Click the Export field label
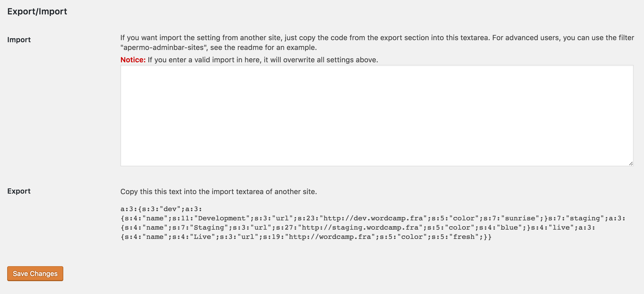 (19, 191)
